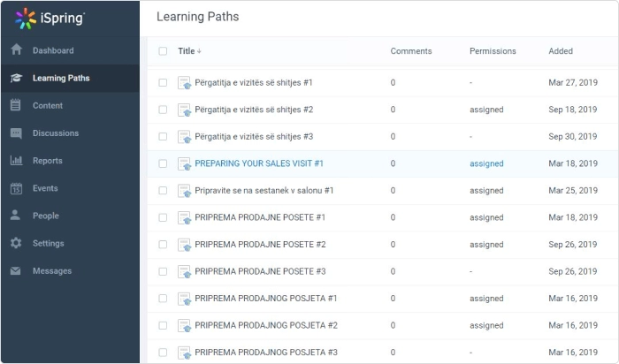
Task: Check the box for Përgatitja e vizitës së shitjes #1
Action: [163, 82]
